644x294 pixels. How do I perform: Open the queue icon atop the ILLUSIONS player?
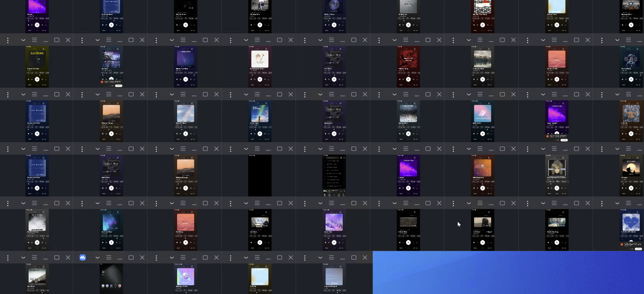(43, 49)
